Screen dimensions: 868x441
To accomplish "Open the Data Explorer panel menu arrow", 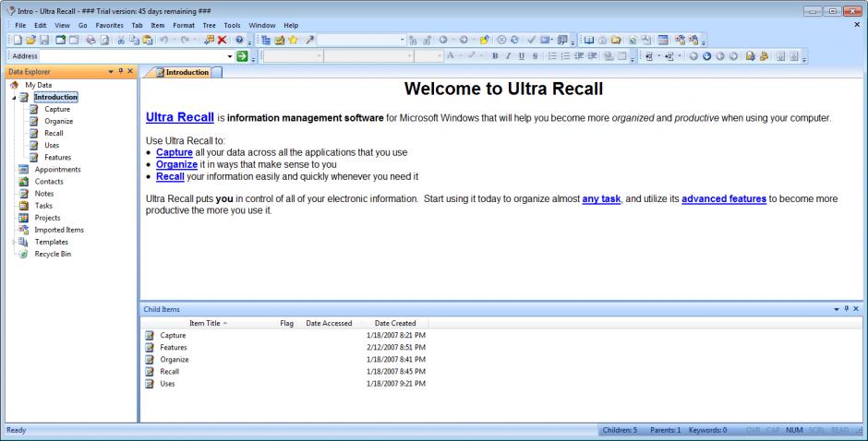I will (x=111, y=71).
